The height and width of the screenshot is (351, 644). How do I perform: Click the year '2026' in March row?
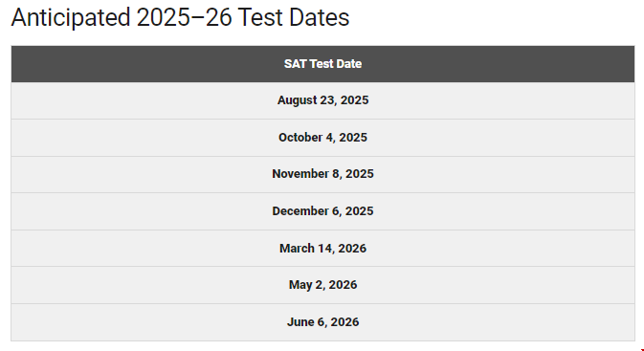pos(352,249)
